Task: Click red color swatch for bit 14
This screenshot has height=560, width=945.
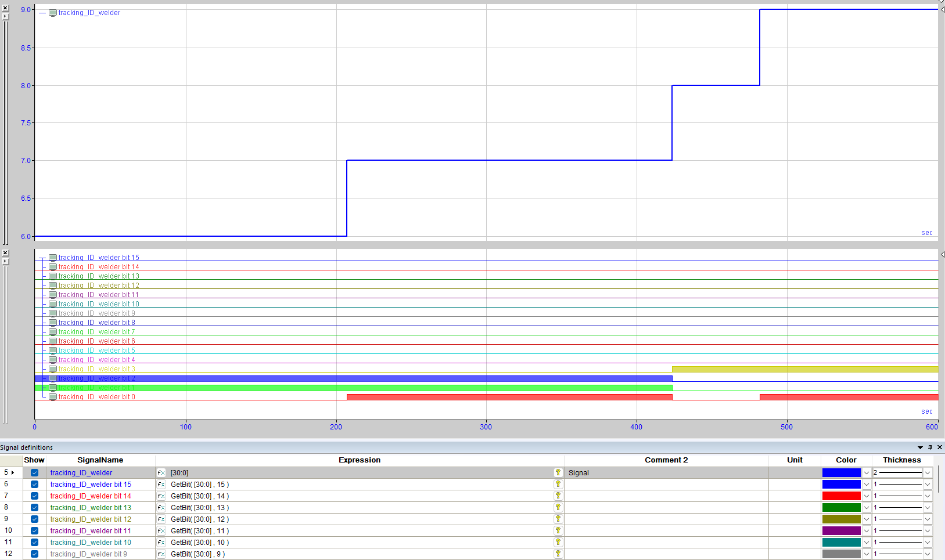Action: coord(841,496)
